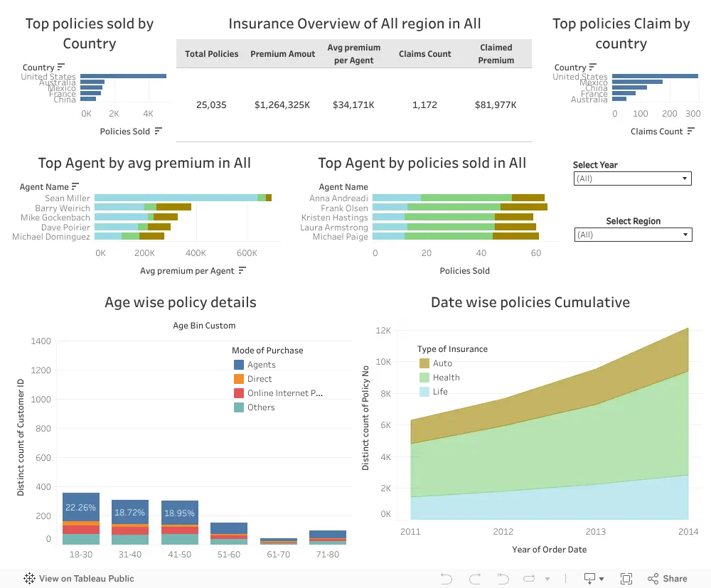The image size is (711, 588).
Task: Sort by Policies Sold axis icon
Action: coord(158,131)
